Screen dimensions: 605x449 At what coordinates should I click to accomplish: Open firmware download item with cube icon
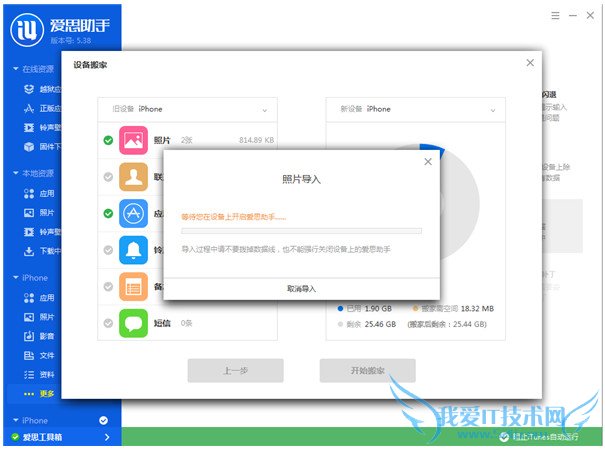point(42,147)
